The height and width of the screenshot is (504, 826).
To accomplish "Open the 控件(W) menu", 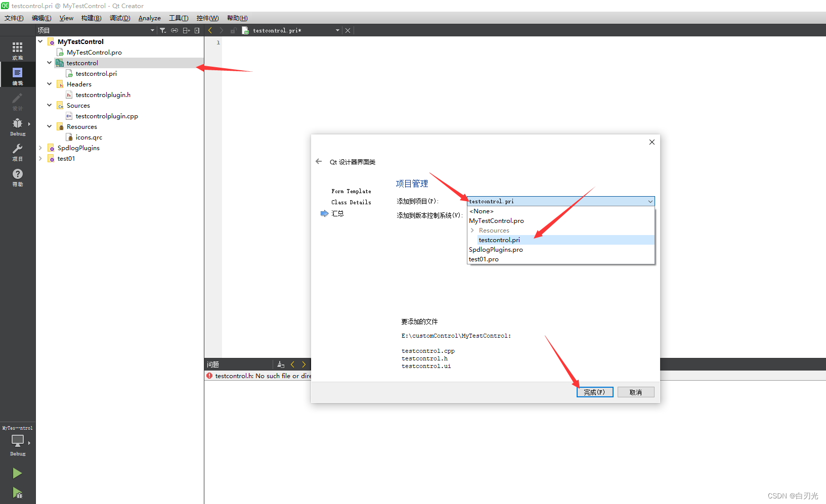I will coord(207,18).
